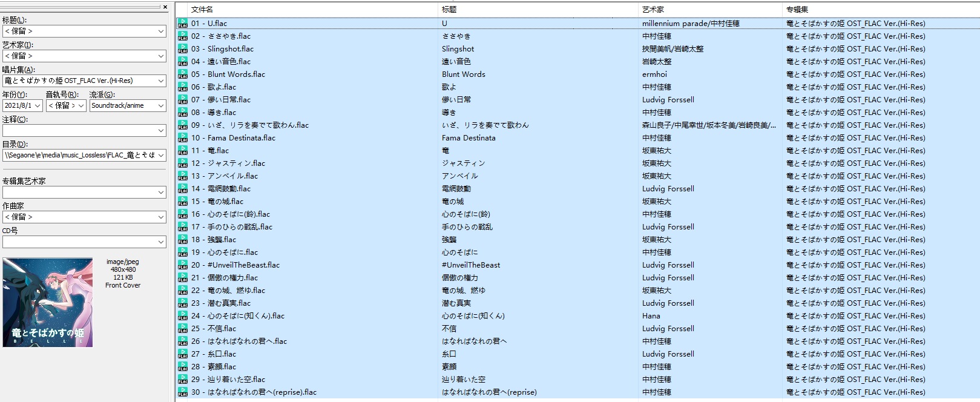This screenshot has width=980, height=402.
Task: Click title cell 'はなればなれの君へ(reprise)'
Action: click(489, 392)
